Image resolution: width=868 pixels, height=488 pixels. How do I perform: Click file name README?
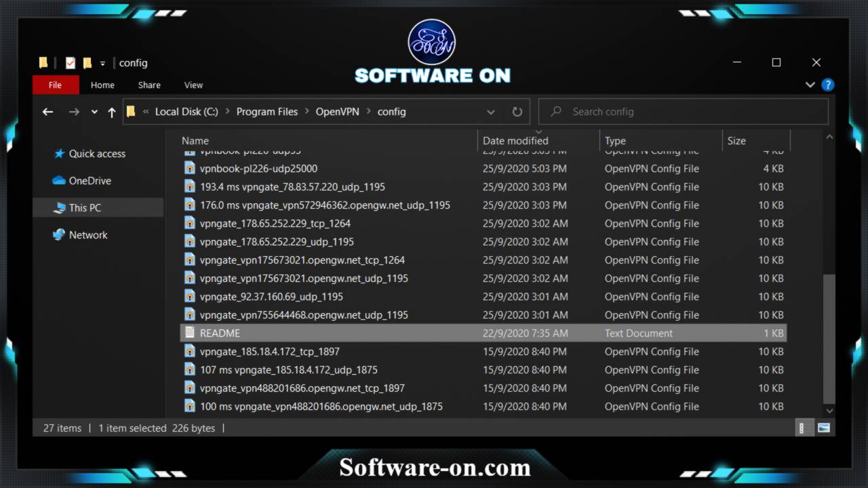click(220, 333)
